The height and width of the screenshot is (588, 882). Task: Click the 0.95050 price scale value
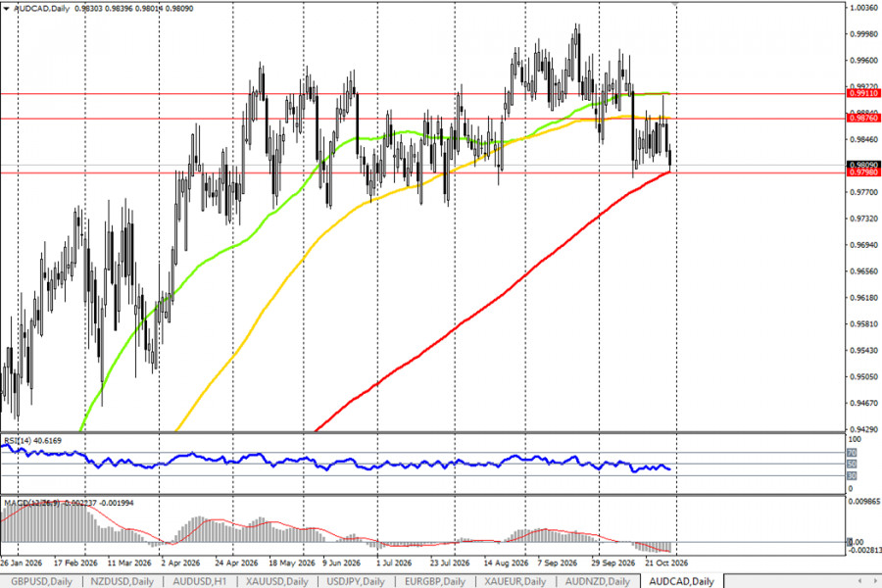(863, 376)
